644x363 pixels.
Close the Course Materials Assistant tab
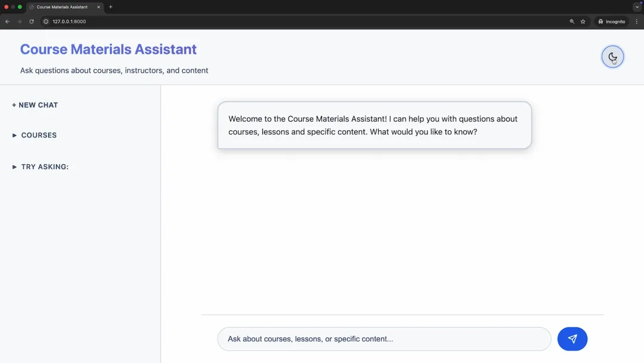pyautogui.click(x=99, y=7)
